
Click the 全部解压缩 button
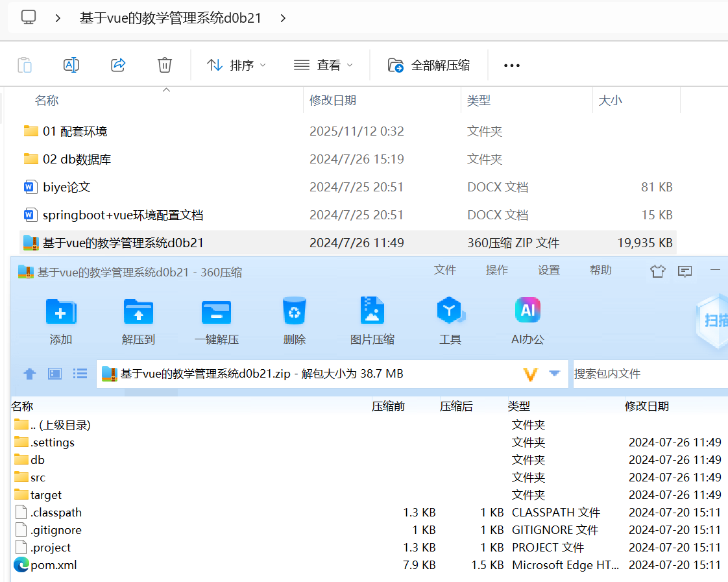click(x=429, y=65)
